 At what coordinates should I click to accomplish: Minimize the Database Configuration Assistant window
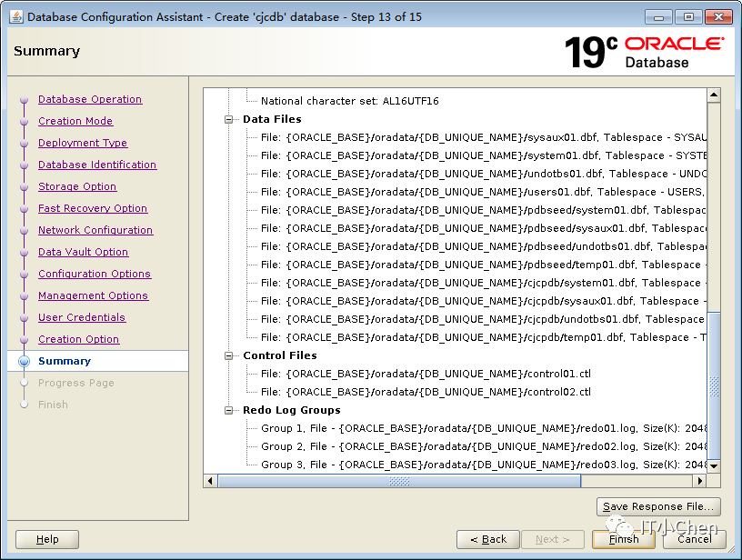pyautogui.click(x=658, y=17)
